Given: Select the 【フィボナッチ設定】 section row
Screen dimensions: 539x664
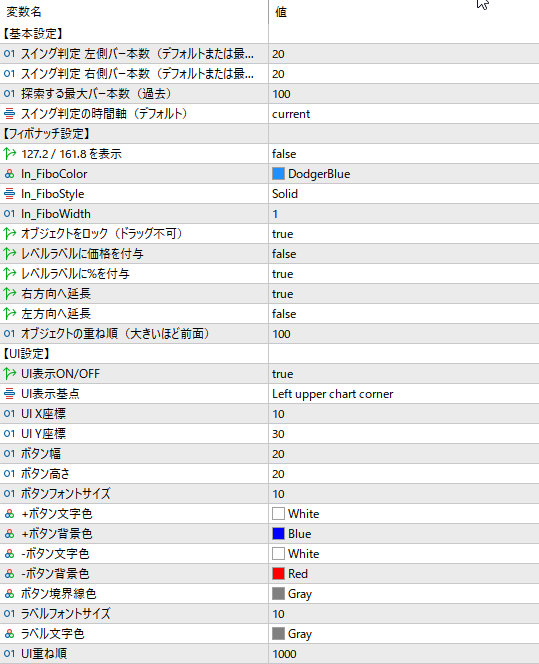Looking at the screenshot, I should (x=269, y=134).
